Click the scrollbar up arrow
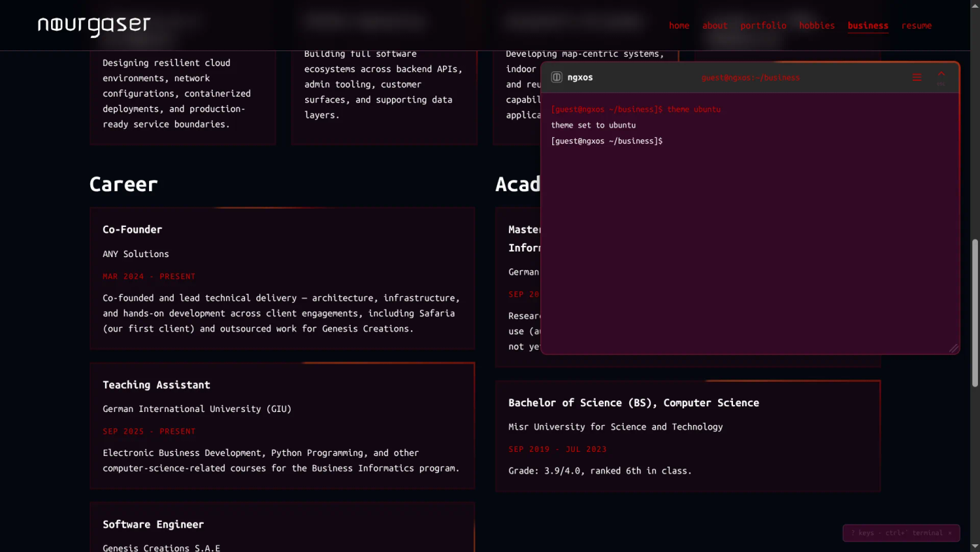980x552 pixels. coord(974,5)
